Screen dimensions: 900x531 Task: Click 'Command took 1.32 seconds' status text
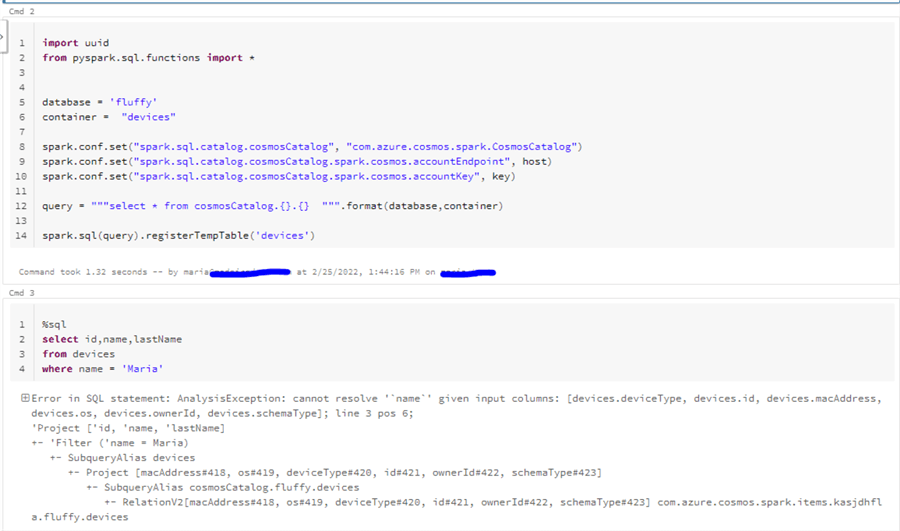83,272
